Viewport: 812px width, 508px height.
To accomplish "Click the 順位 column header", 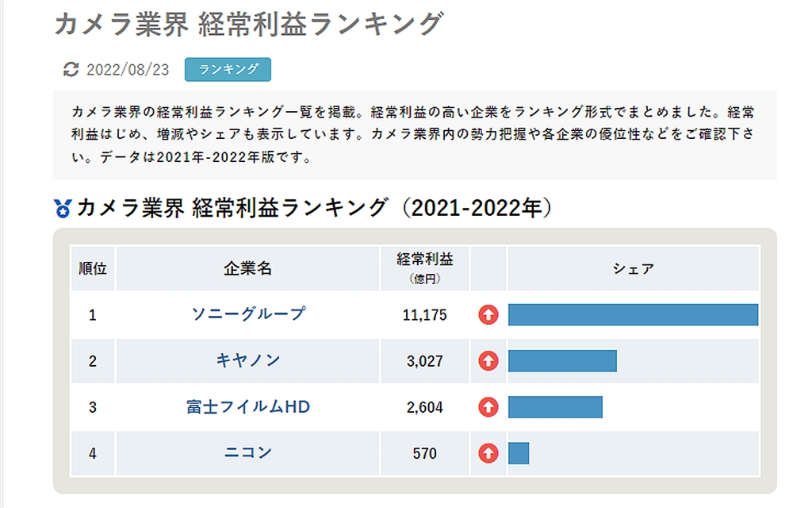I will point(93,268).
